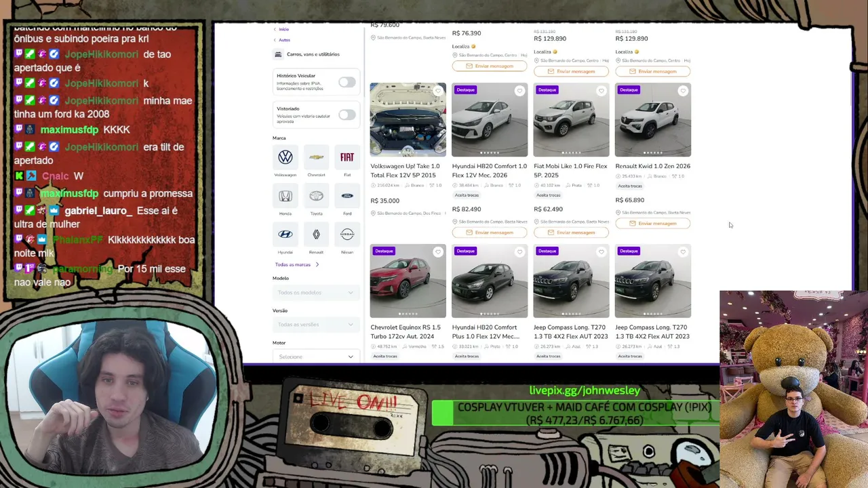Image resolution: width=868 pixels, height=488 pixels.
Task: Filter by the Renault brand logo
Action: (x=316, y=234)
